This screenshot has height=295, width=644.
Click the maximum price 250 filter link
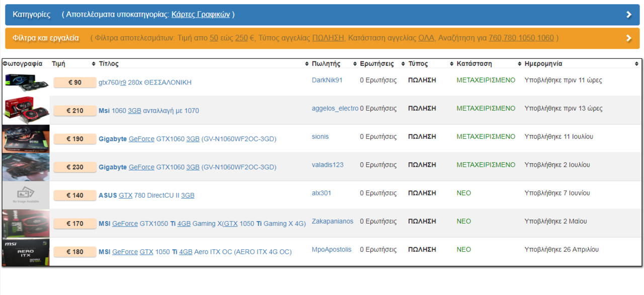click(242, 38)
